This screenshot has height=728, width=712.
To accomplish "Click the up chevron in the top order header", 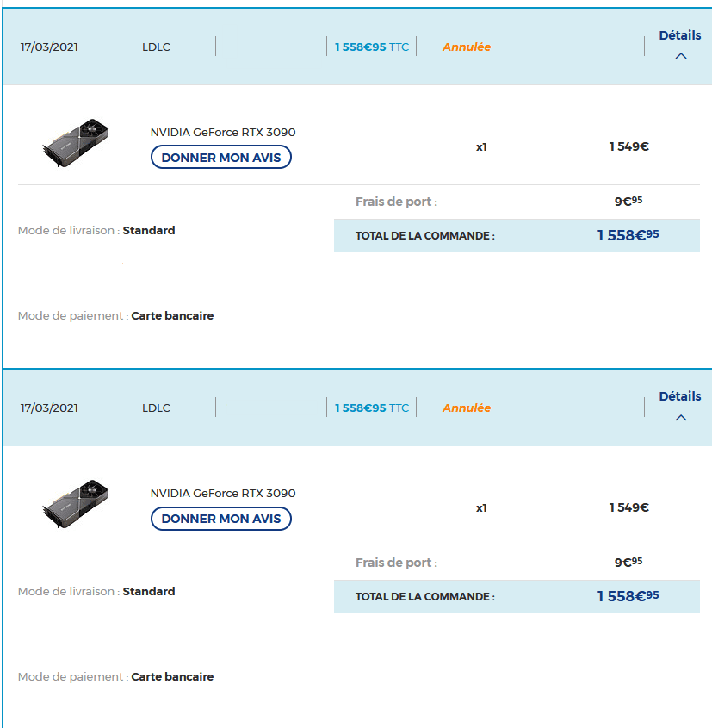I will point(681,56).
